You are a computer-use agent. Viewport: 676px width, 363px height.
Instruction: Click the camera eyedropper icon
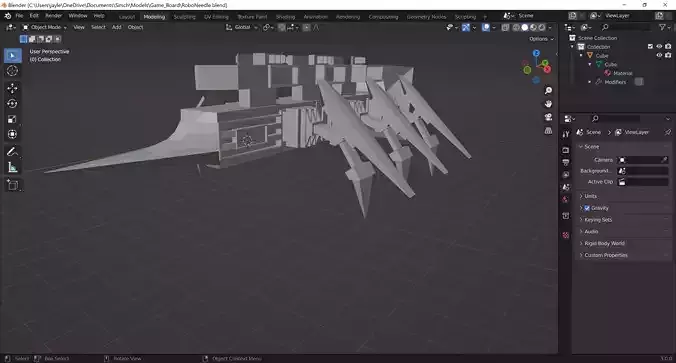pos(664,160)
